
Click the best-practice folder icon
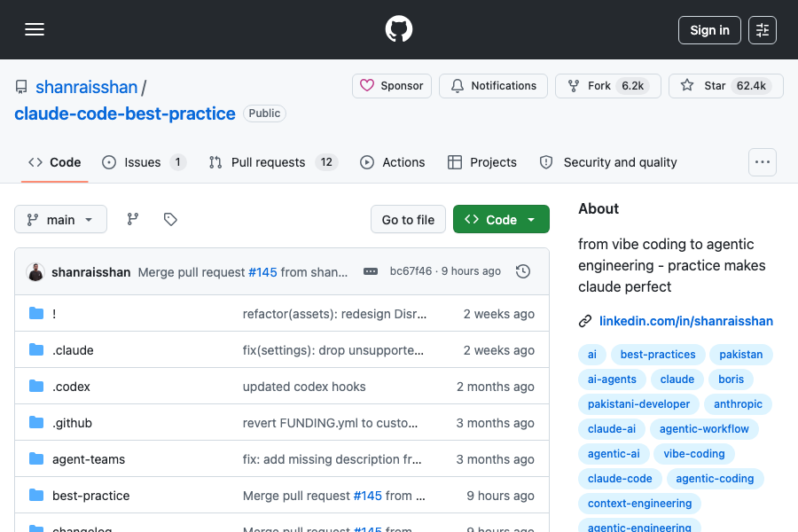[36, 495]
